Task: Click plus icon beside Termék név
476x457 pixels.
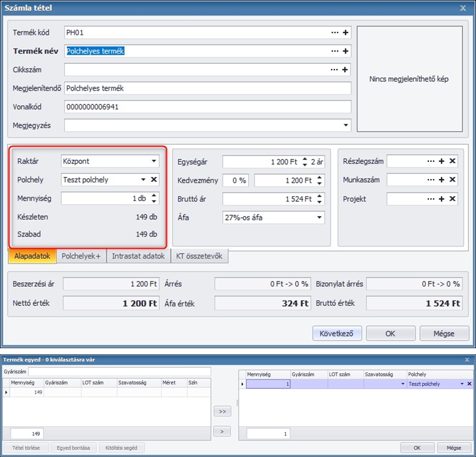Action: [346, 51]
